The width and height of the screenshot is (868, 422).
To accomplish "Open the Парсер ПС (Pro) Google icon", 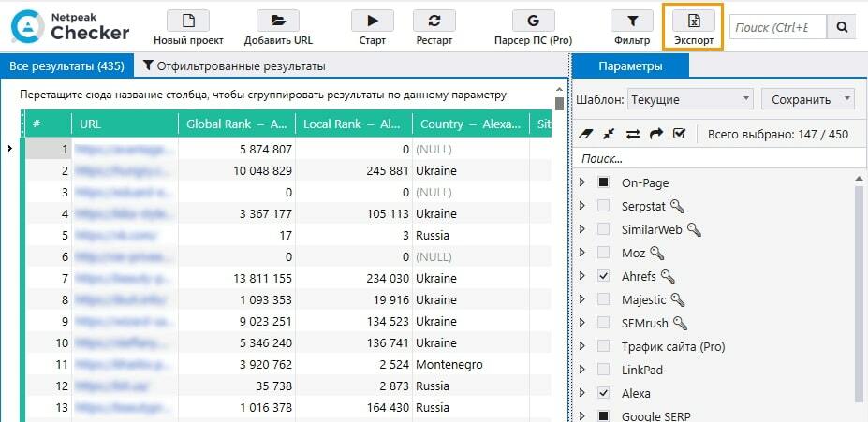I will 533,21.
